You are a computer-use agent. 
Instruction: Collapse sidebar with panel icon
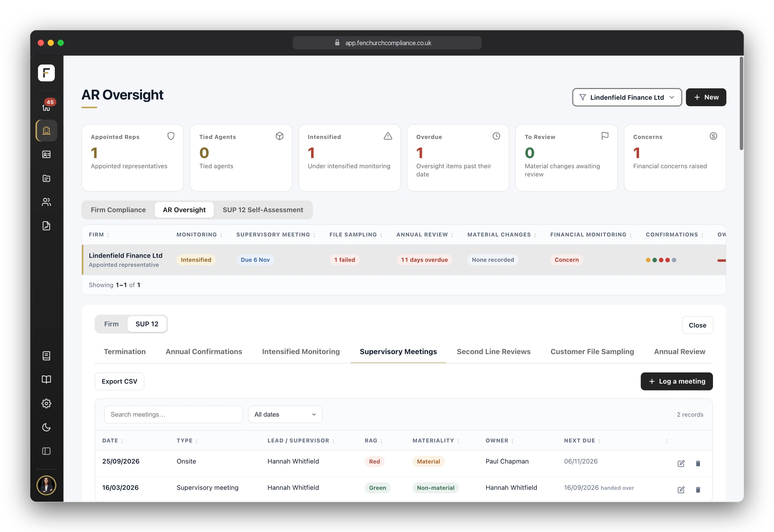tap(46, 451)
